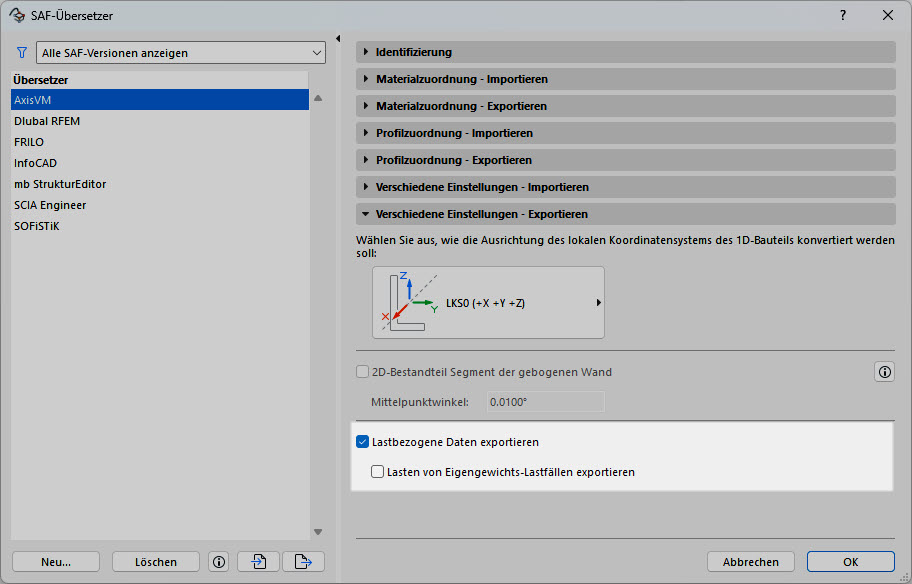The height and width of the screenshot is (584, 912).
Task: Select the SCIA Engineer translator
Action: [x=159, y=205]
